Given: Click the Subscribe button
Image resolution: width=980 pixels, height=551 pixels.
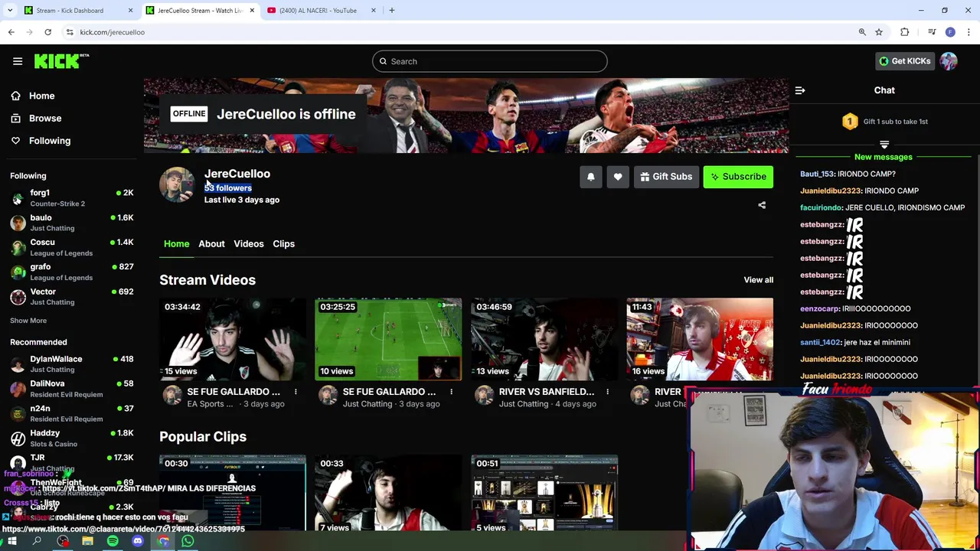Looking at the screenshot, I should (x=738, y=177).
